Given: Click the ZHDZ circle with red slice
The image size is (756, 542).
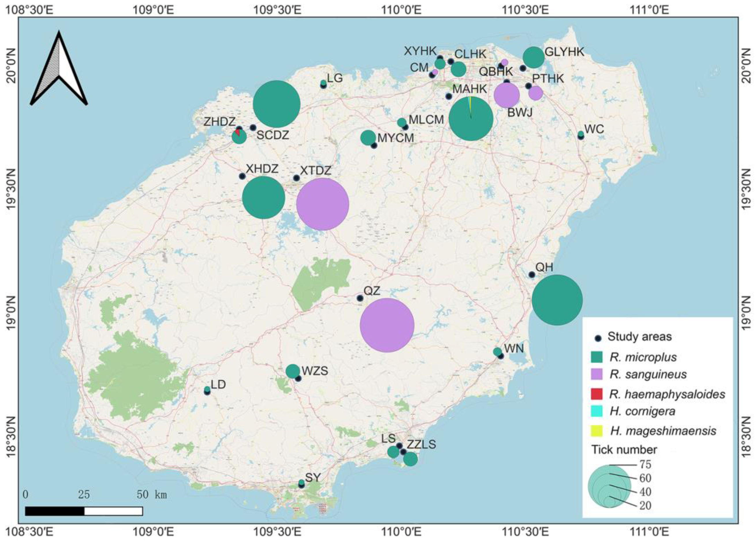Looking at the screenshot, I should [x=239, y=137].
